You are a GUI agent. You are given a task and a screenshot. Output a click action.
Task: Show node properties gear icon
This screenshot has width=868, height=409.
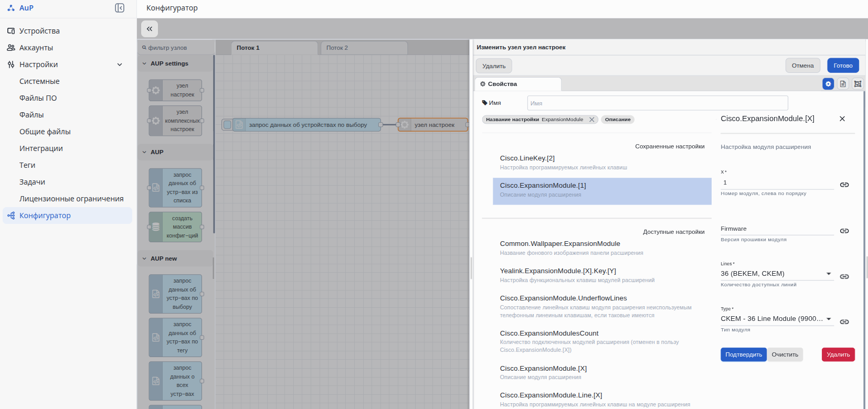click(828, 84)
